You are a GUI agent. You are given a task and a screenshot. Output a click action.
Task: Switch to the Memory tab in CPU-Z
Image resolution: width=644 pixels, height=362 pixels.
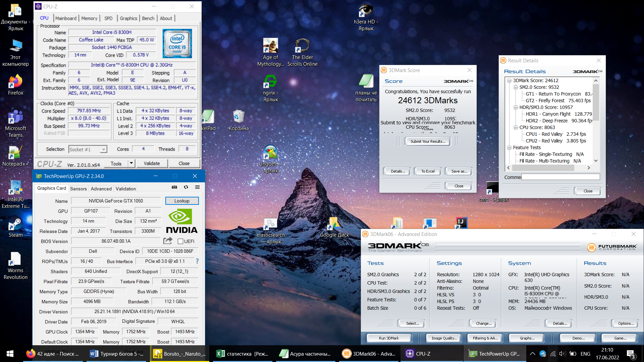point(89,18)
